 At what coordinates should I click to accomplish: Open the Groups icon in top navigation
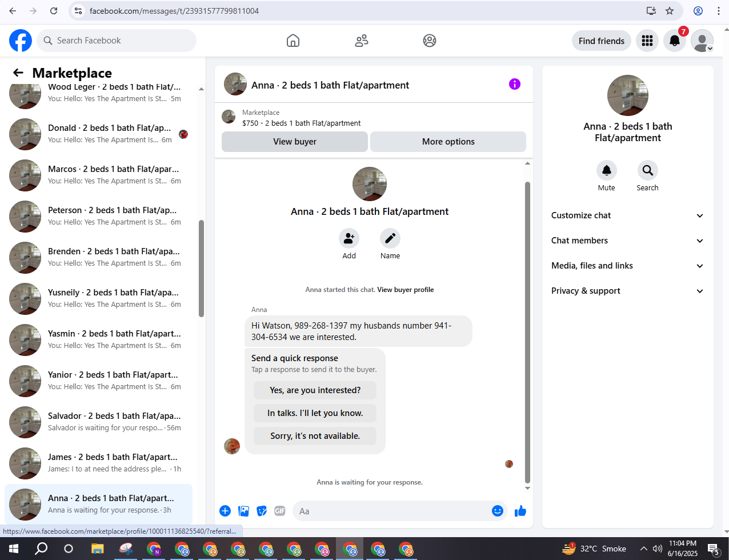click(x=430, y=41)
